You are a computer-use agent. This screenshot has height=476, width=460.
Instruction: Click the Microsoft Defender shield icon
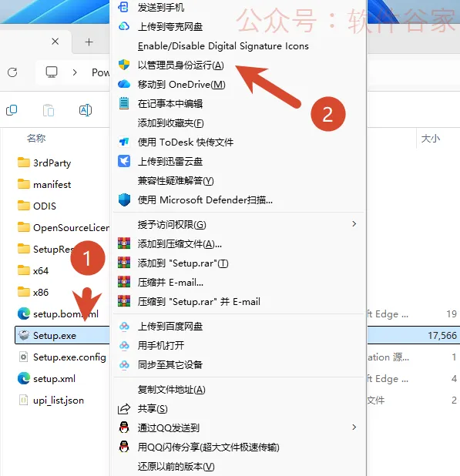click(124, 199)
